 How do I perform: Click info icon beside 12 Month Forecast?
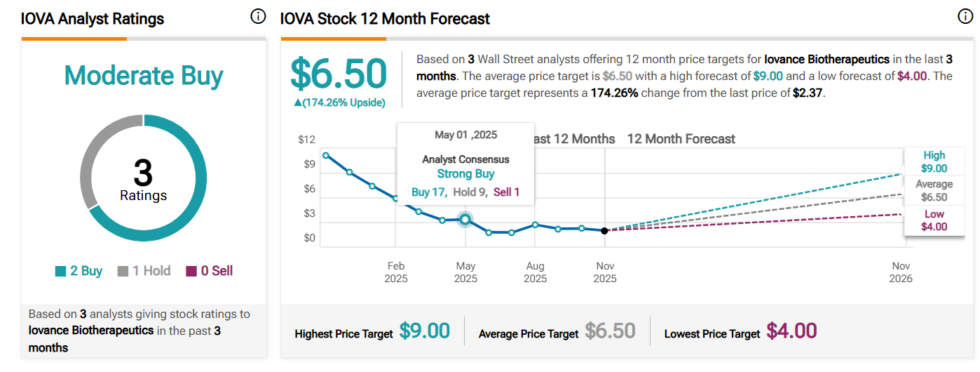coord(965,17)
